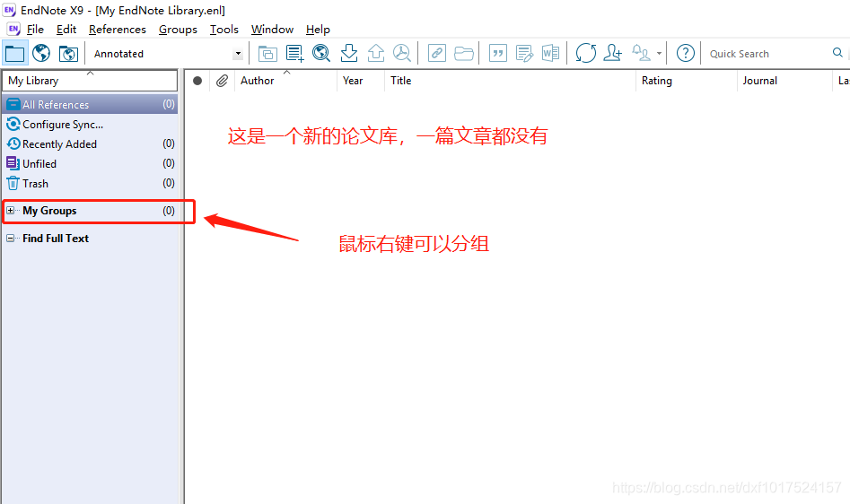Screen dimensions: 850x504
Task: Open the Edit menu
Action: pos(66,30)
